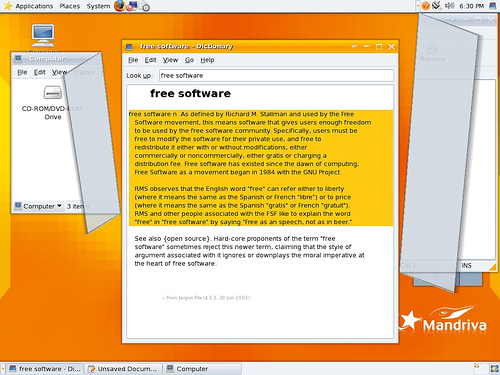Open the Dictionary window's title bar menu icon
The image size is (500, 375).
coord(129,47)
